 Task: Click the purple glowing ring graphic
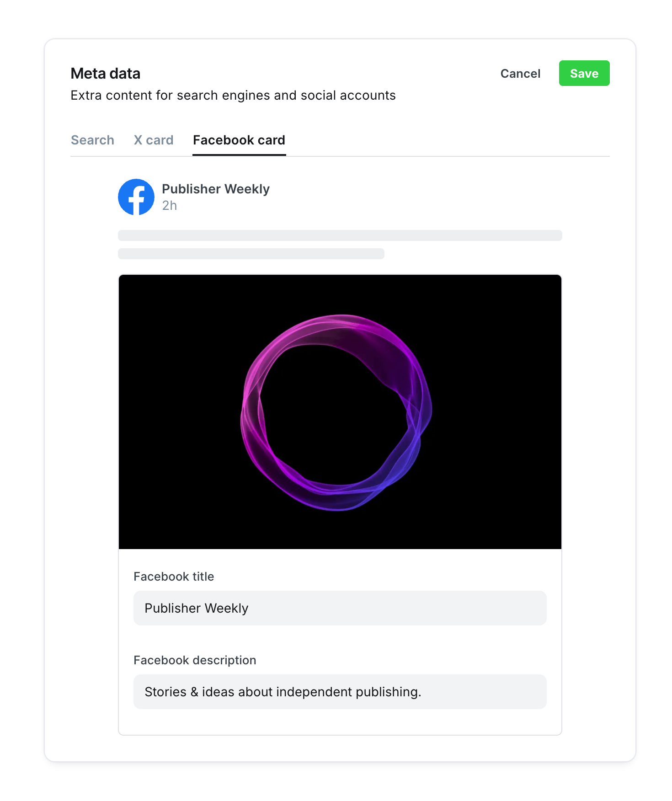(336, 412)
